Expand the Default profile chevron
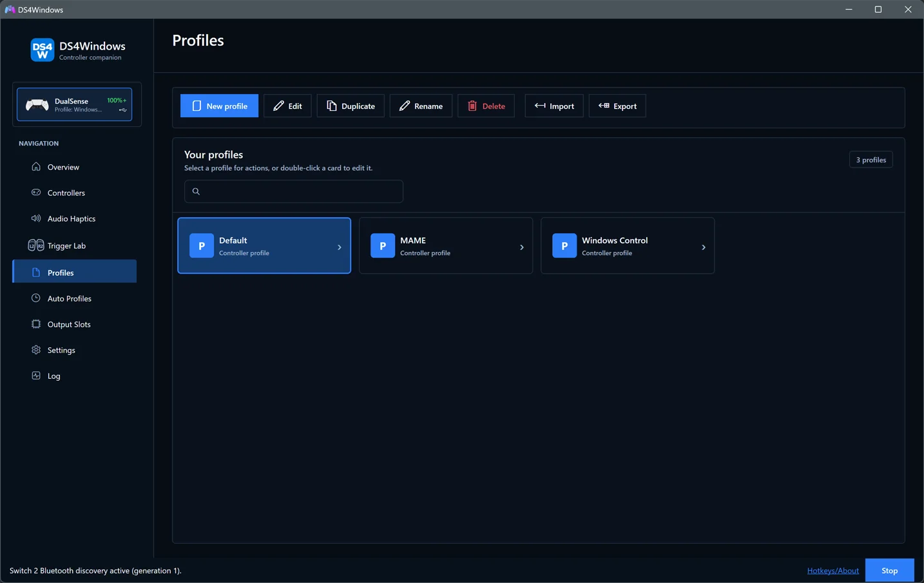 [340, 247]
